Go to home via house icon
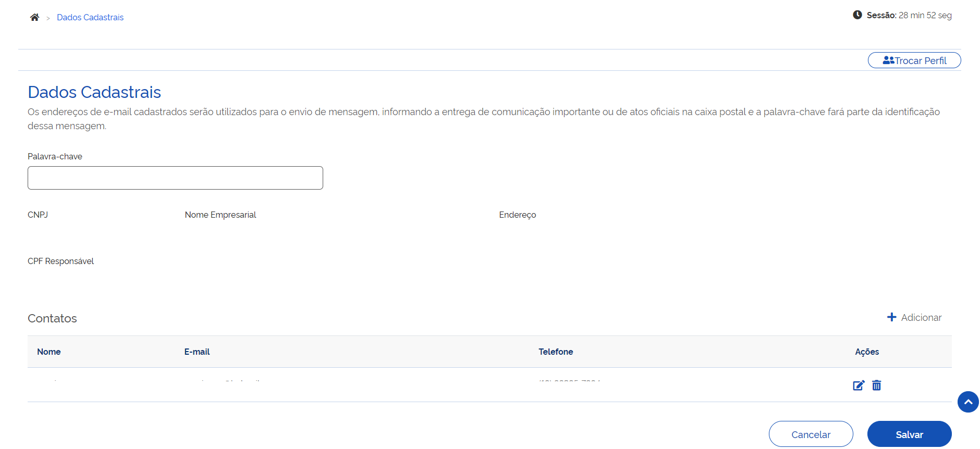The width and height of the screenshot is (980, 449). [34, 17]
